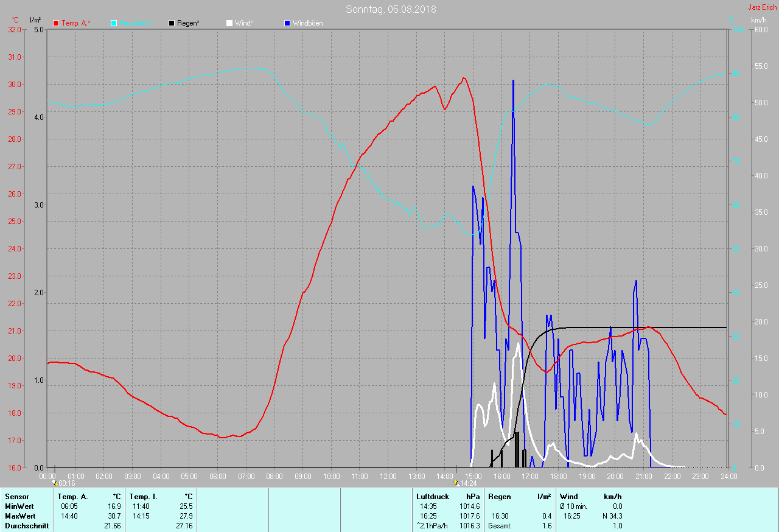
Task: Click the 'Regen*' legend label
Action: [189, 23]
